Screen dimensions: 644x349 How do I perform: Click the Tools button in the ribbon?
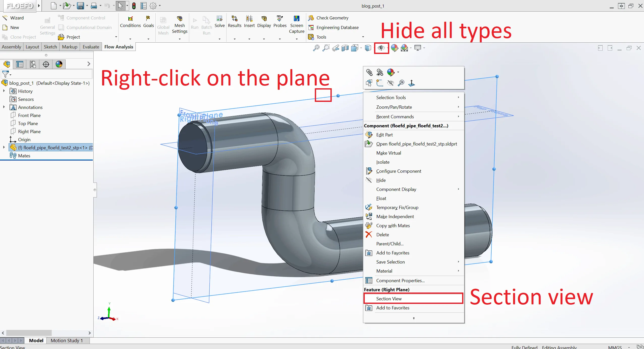317,37
